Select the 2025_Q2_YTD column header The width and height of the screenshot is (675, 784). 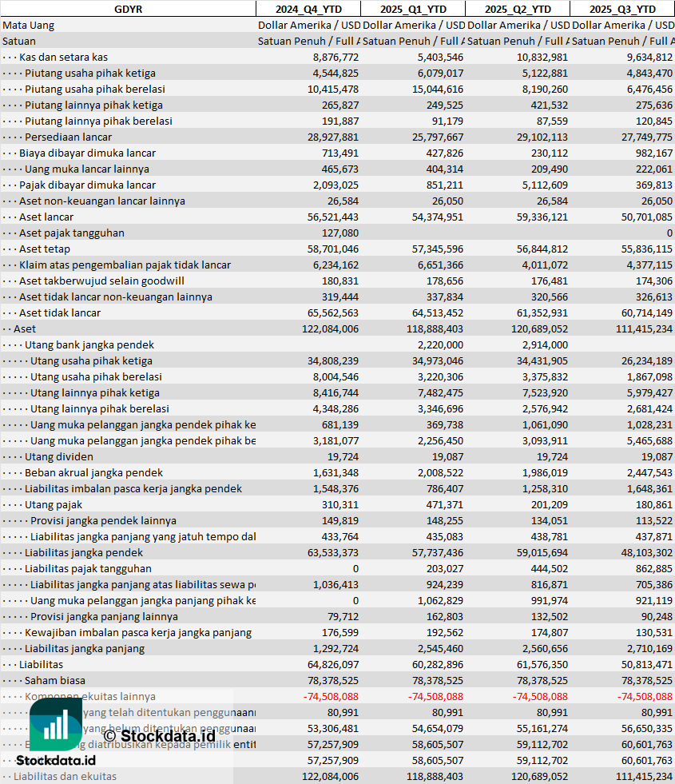pos(518,9)
